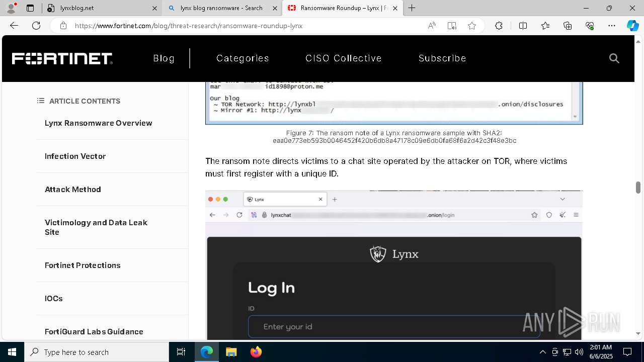Click the Fortinet logo

pos(62,58)
